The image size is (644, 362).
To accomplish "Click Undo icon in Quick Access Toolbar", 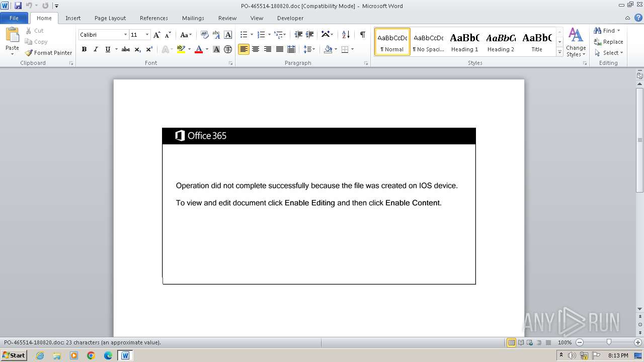I will click(29, 6).
